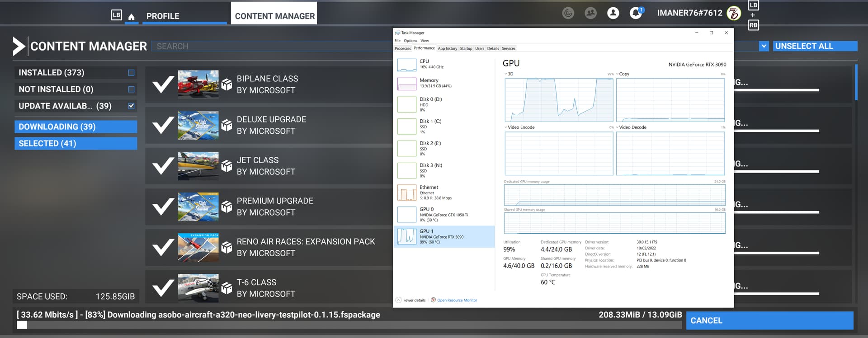
Task: Select GPU 0 GTX 1050 Ti entry
Action: (x=444, y=215)
